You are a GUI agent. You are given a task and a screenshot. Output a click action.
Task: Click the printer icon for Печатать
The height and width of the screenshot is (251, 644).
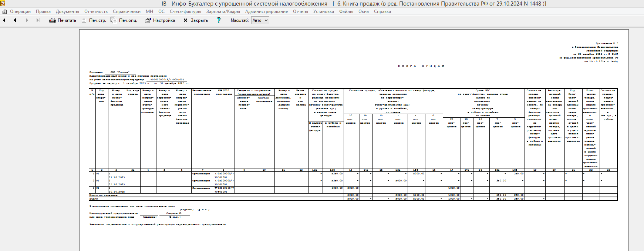pyautogui.click(x=53, y=20)
